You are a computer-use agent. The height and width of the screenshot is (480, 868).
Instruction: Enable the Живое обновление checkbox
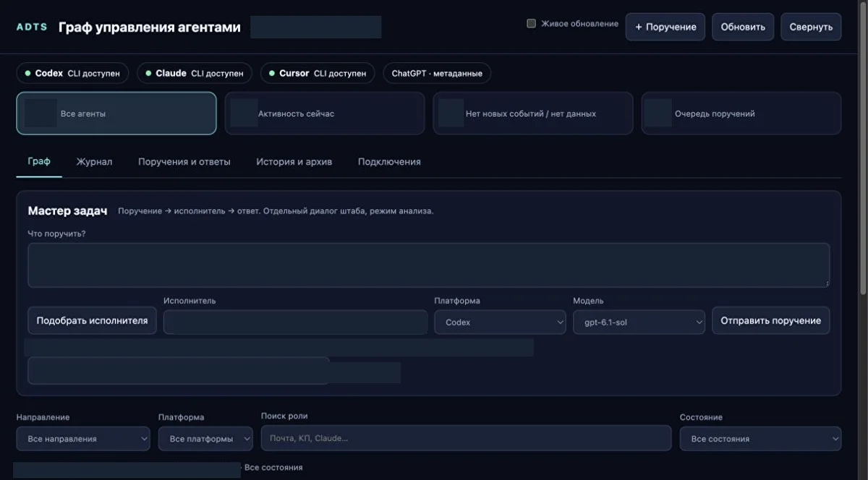531,24
